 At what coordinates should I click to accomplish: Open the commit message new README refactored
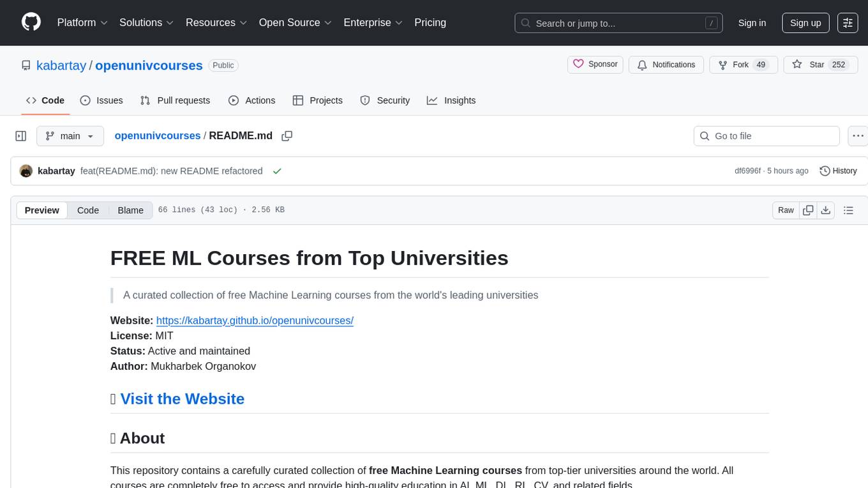[x=172, y=171]
